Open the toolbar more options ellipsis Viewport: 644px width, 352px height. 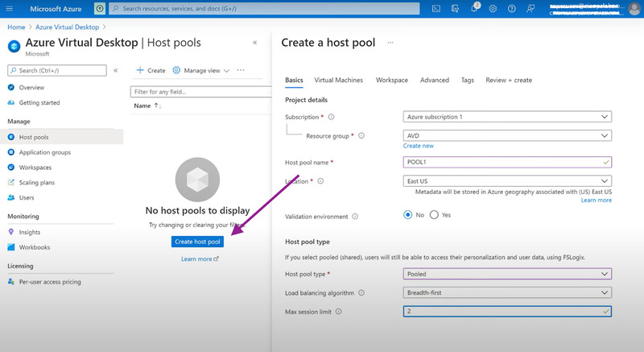[x=241, y=70]
